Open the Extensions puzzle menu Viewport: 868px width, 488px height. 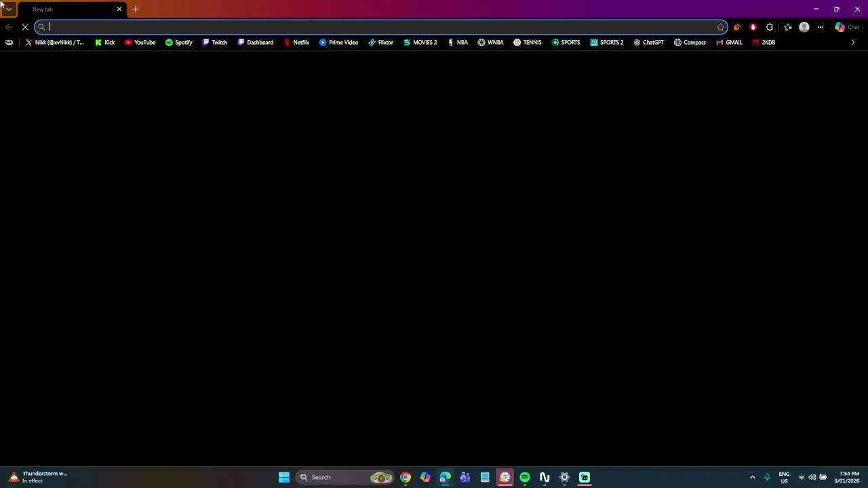pos(770,27)
